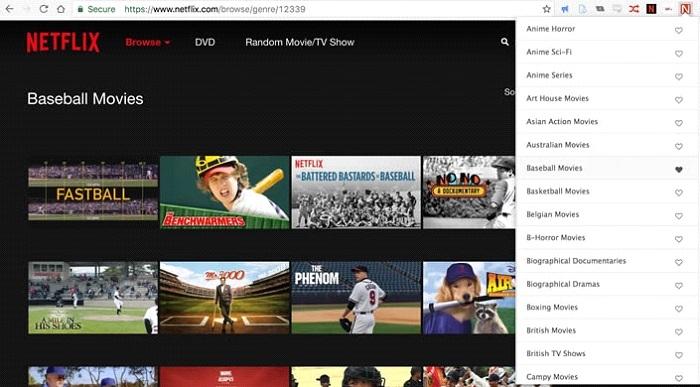Image resolution: width=700 pixels, height=387 pixels.
Task: Favorite Anime Series with heart icon
Action: 679,77
